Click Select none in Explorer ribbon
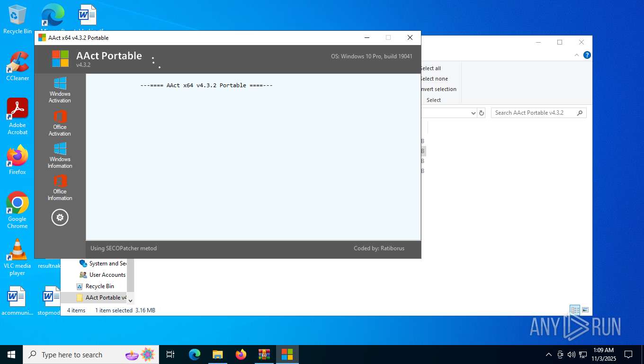 coord(434,79)
